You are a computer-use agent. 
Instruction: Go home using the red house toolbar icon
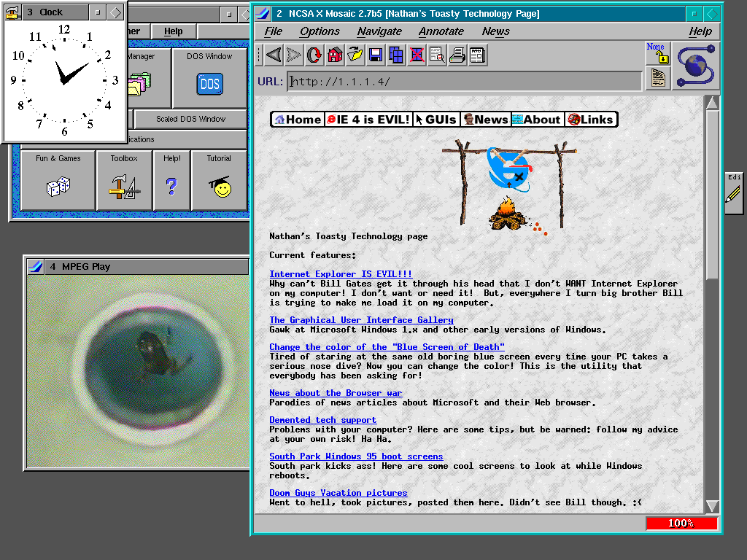tap(335, 55)
